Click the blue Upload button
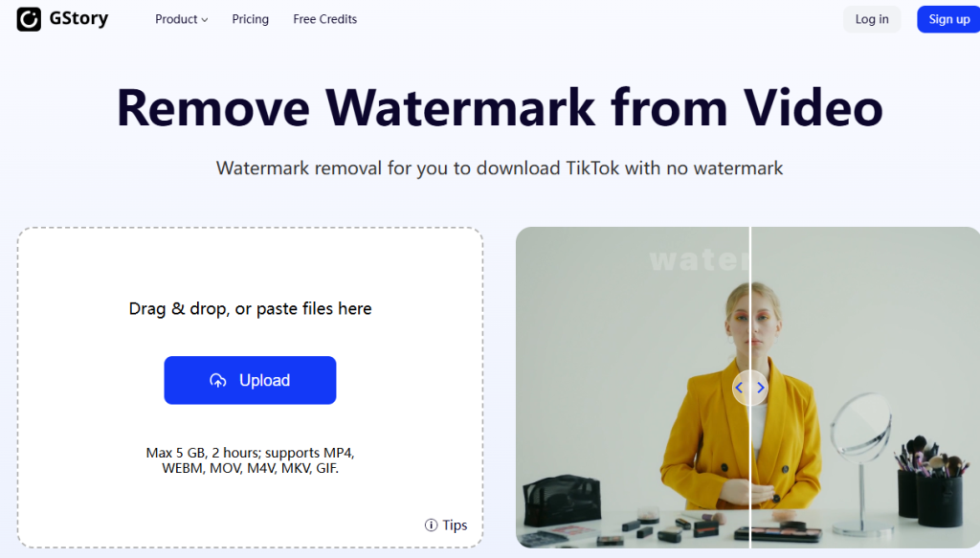The image size is (980, 558). pyautogui.click(x=250, y=380)
